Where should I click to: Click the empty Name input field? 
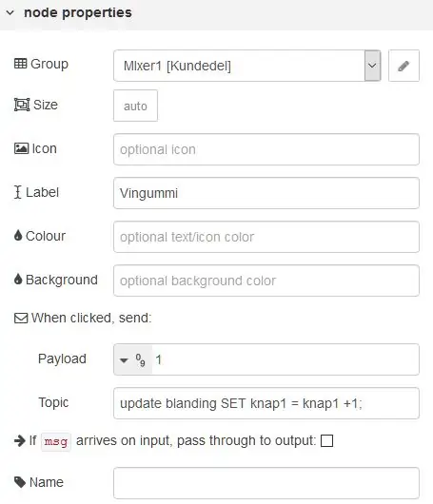266,483
